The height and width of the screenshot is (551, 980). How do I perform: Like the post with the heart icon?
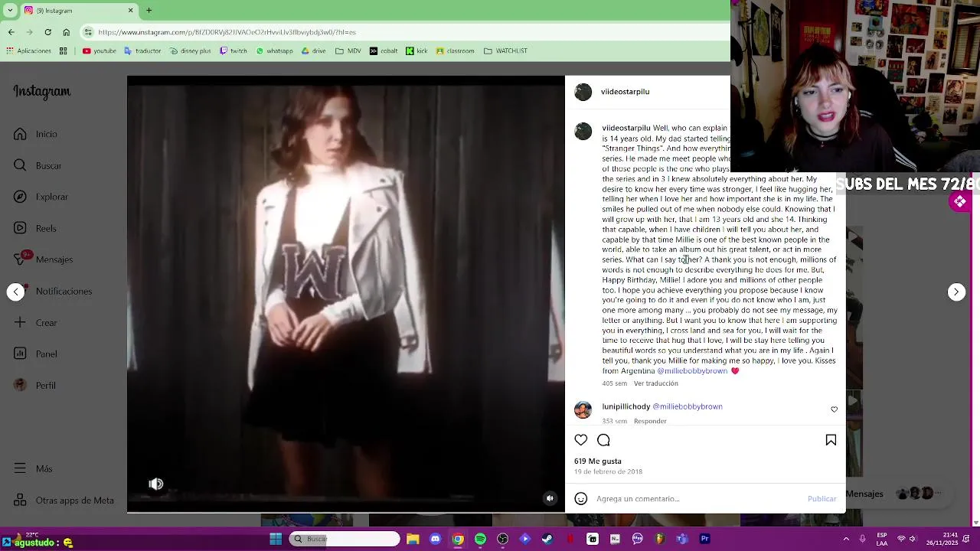(581, 440)
